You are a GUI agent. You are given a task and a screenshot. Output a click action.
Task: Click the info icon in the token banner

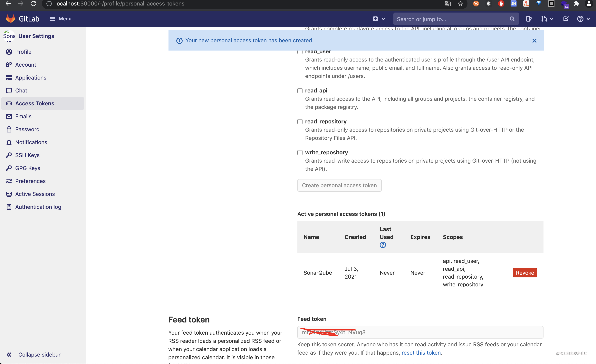[x=179, y=41]
